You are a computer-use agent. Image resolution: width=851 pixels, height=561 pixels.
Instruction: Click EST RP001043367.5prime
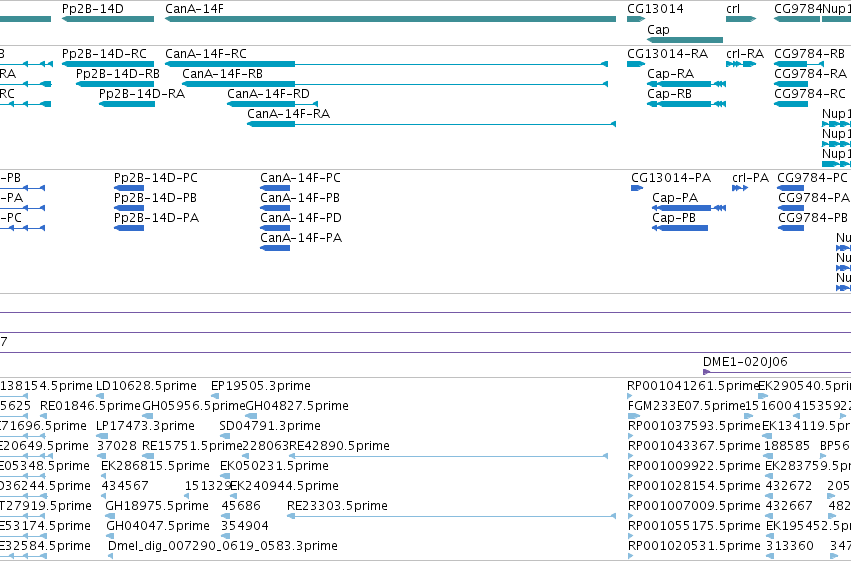(x=694, y=446)
